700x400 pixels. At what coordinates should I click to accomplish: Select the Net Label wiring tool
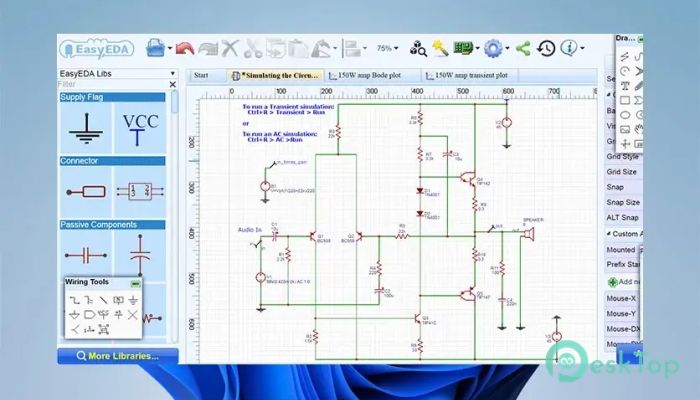tap(118, 300)
